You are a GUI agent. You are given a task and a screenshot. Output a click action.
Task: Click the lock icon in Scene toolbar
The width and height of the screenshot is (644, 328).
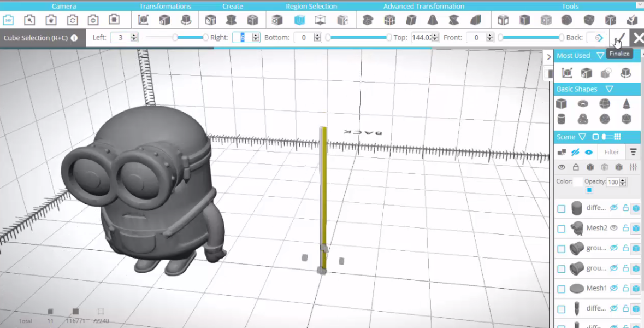(x=576, y=167)
